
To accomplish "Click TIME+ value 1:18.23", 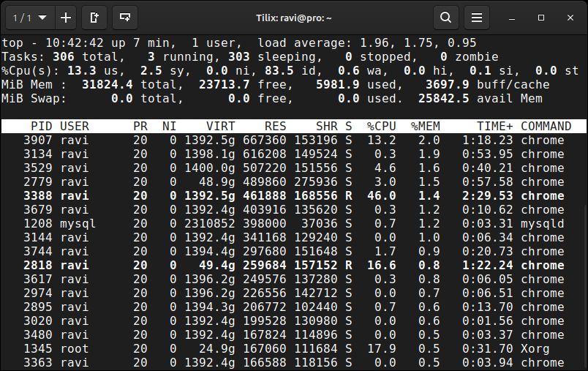I will [488, 140].
